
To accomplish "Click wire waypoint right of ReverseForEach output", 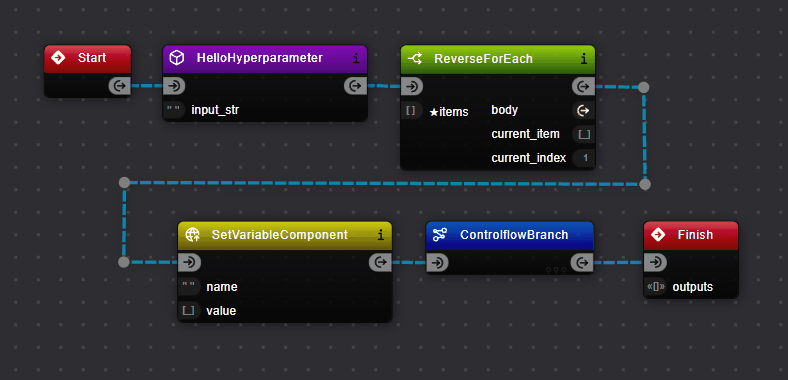I will [x=643, y=87].
